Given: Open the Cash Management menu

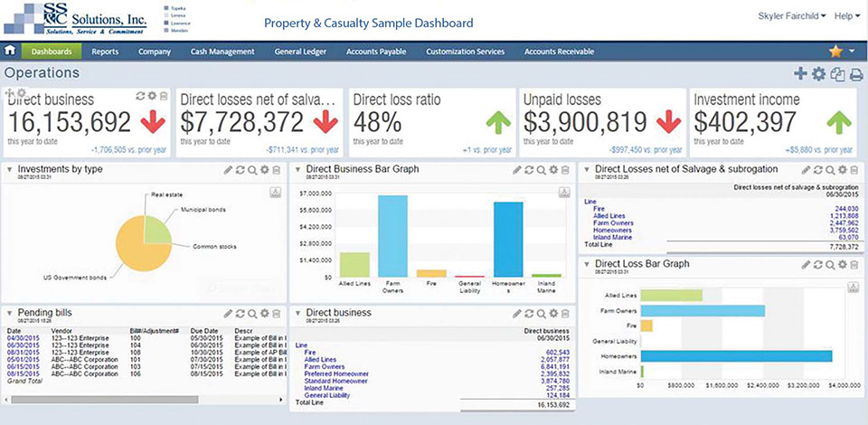Looking at the screenshot, I should click(x=222, y=52).
